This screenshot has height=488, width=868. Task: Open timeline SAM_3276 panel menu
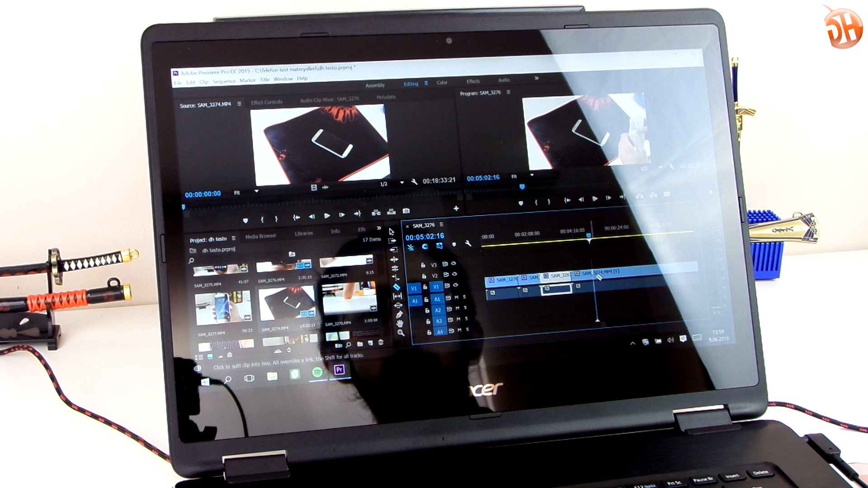[441, 225]
